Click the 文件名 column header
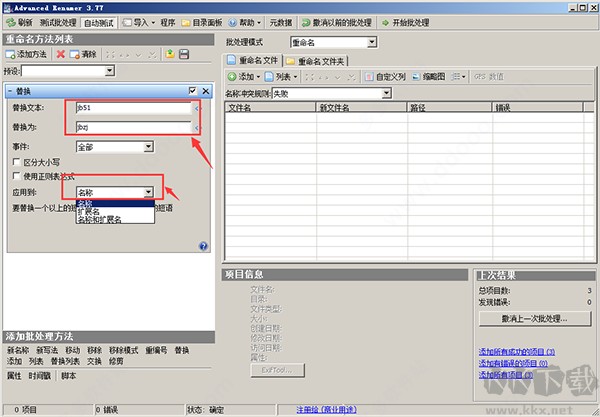Viewport: 600px width, 417px height. (x=270, y=108)
